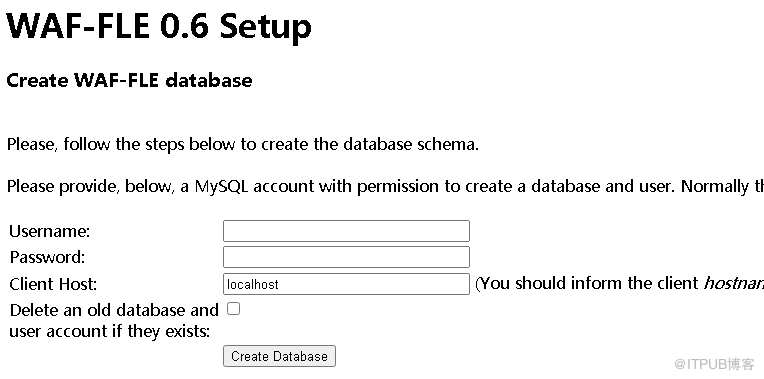Click the 'Delete an old database and' label
The image size is (764, 379).
[x=114, y=310]
